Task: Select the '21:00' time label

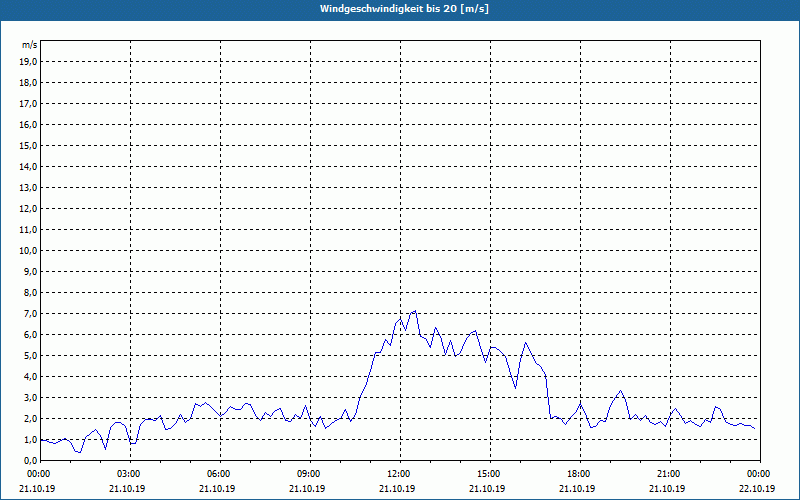Action: tap(670, 474)
